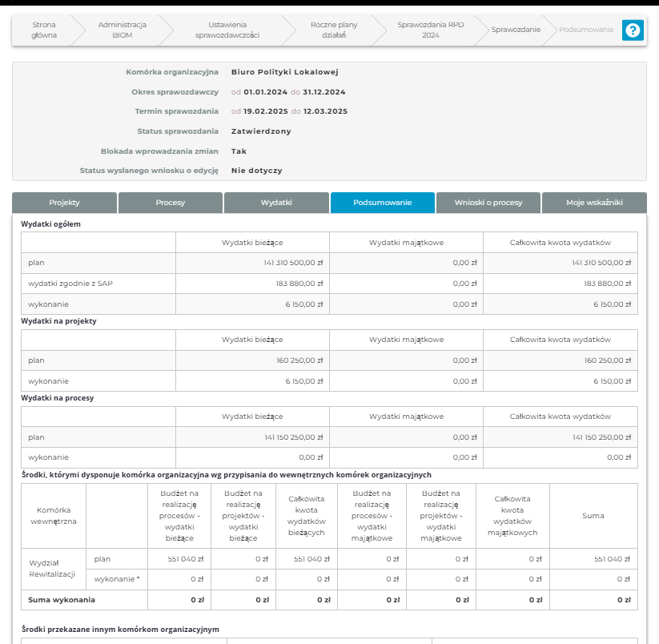Open the Procesy tab
Image resolution: width=659 pixels, height=644 pixels.
171,203
